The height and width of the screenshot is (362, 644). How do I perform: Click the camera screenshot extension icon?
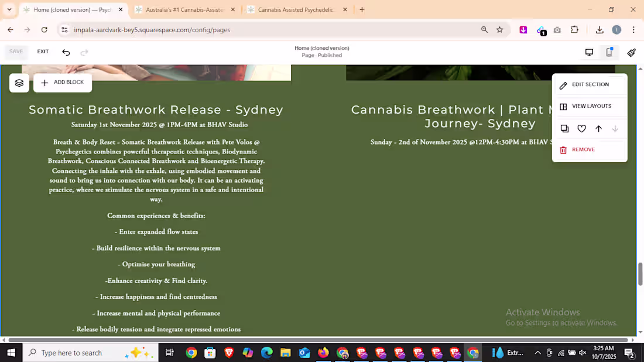557,30
